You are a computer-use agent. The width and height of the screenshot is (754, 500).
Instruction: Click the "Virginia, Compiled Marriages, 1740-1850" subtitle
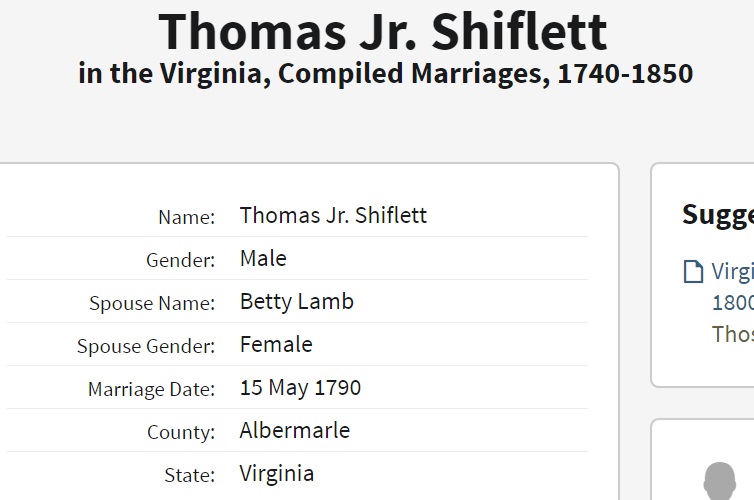385,74
